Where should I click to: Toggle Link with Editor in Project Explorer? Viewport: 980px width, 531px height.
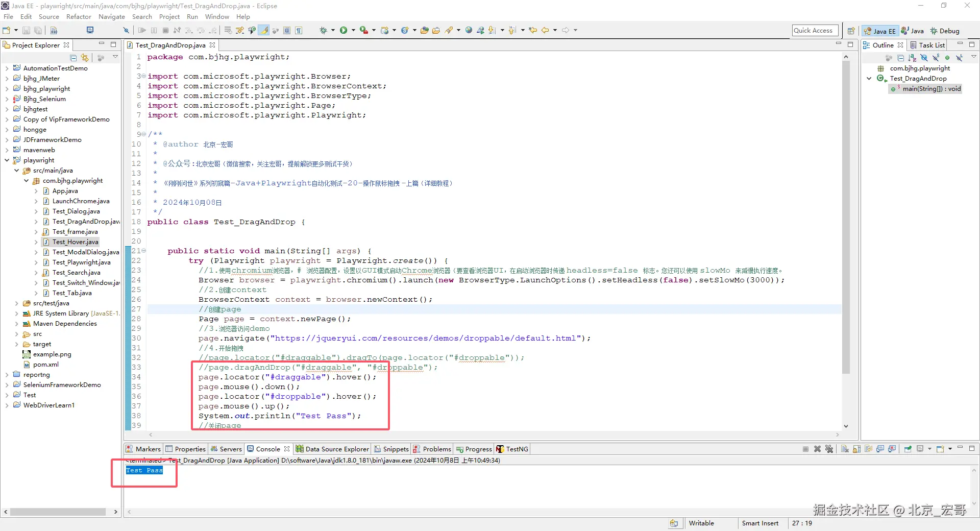85,58
